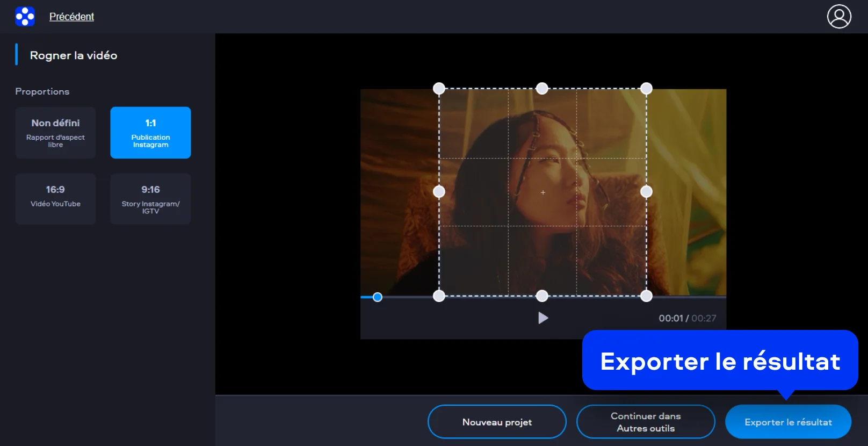Click the Exporter le résultat button
This screenshot has height=446, width=868.
pyautogui.click(x=788, y=422)
